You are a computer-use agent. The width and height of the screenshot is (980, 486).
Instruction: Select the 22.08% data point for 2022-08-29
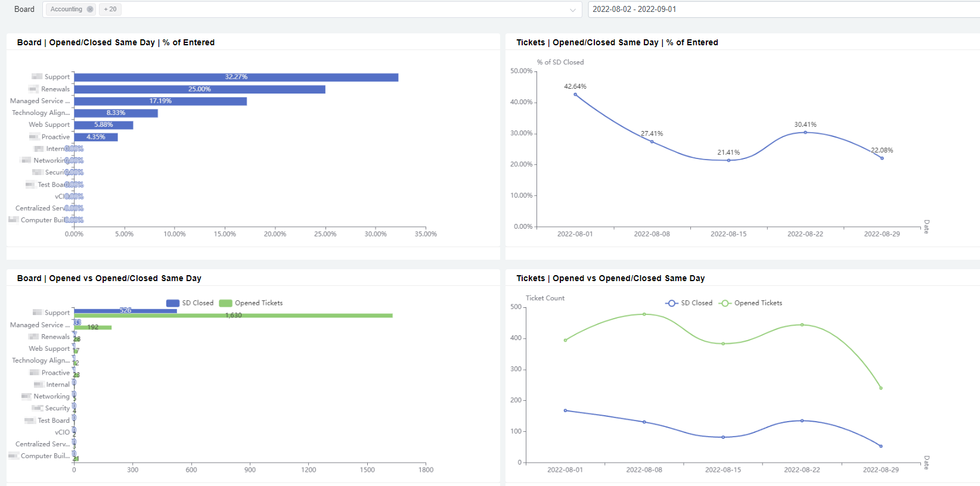tap(882, 158)
